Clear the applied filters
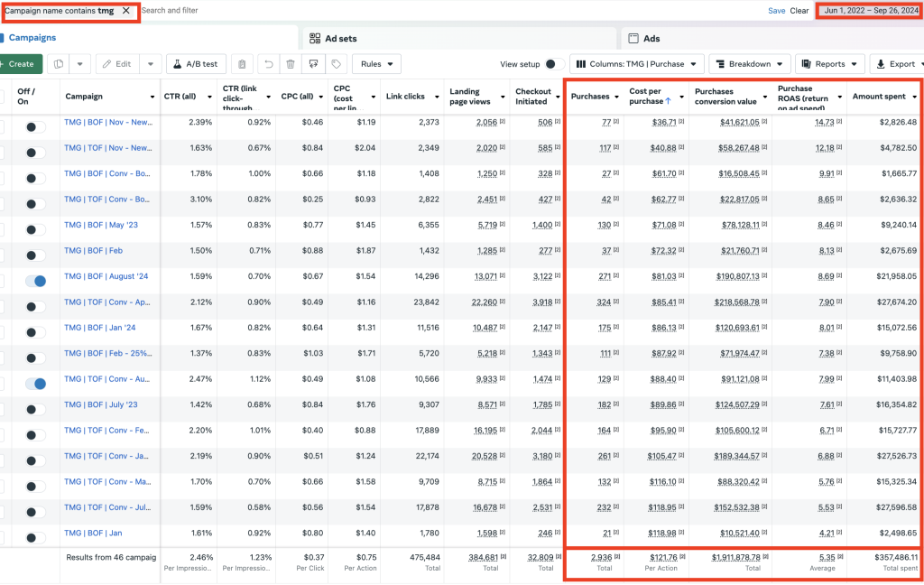 799,11
